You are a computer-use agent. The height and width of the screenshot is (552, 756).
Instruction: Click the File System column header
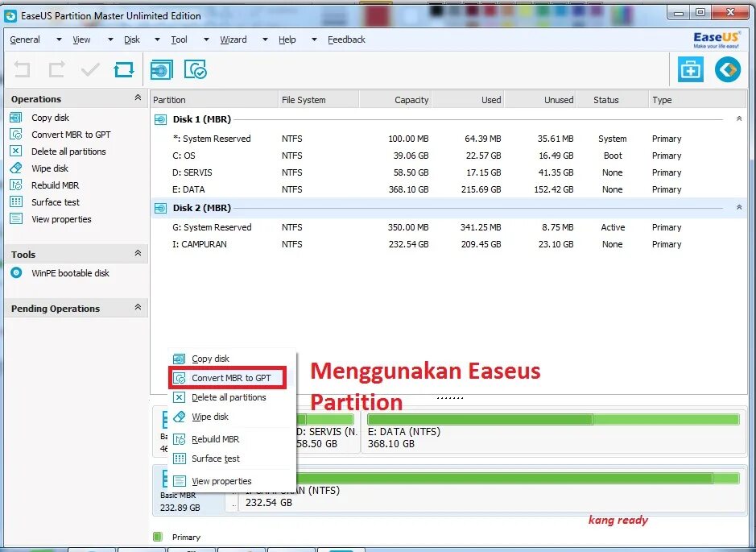coord(319,100)
